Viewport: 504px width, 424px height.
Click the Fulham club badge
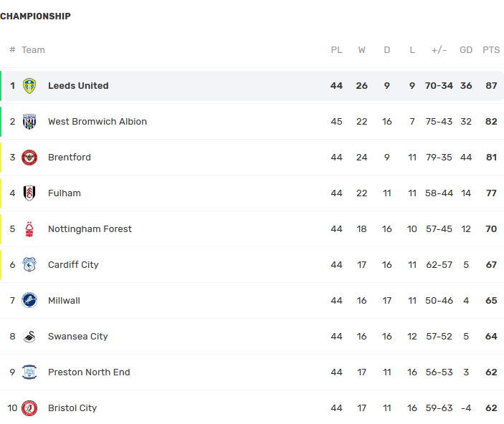[x=29, y=193]
